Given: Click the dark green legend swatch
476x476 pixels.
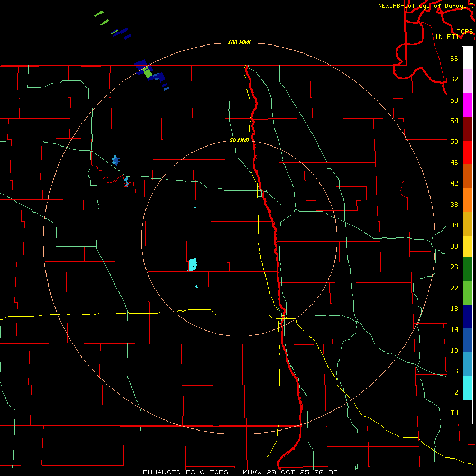Looking at the screenshot, I should click(x=467, y=269).
